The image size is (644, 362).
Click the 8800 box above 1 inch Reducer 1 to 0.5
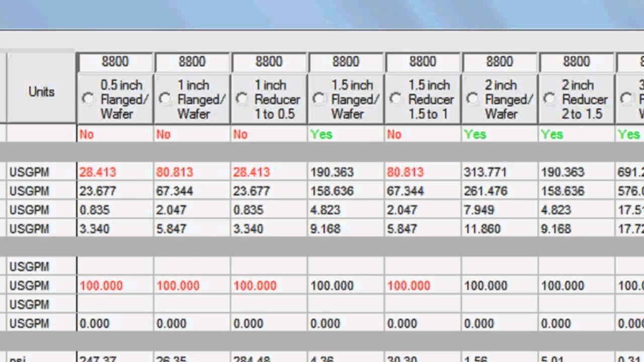point(269,62)
